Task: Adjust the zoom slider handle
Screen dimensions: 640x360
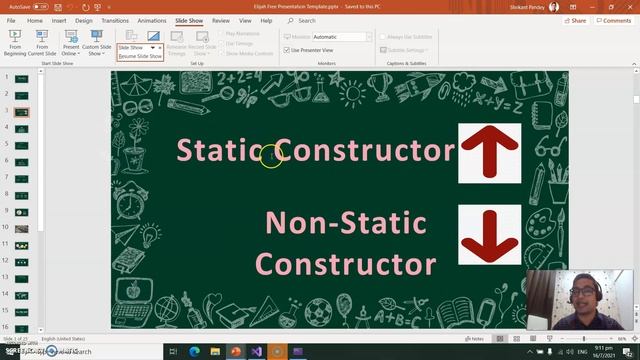Action: coord(584,339)
